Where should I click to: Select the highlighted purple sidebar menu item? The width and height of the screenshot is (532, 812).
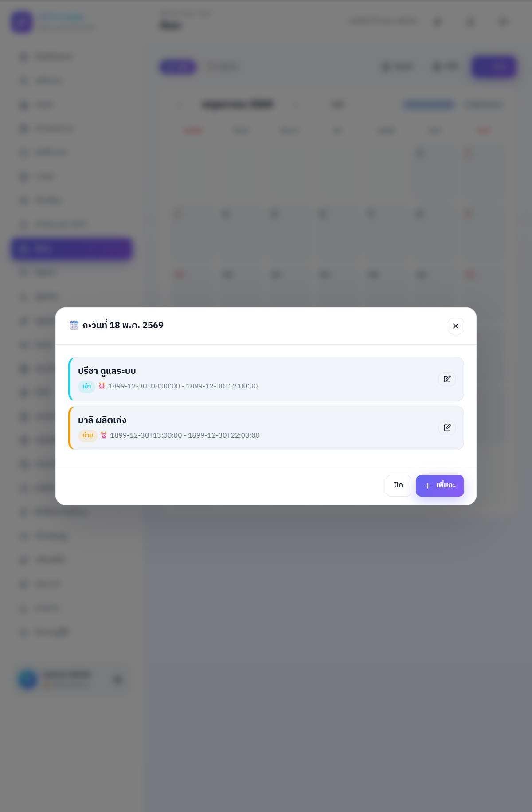(x=72, y=249)
